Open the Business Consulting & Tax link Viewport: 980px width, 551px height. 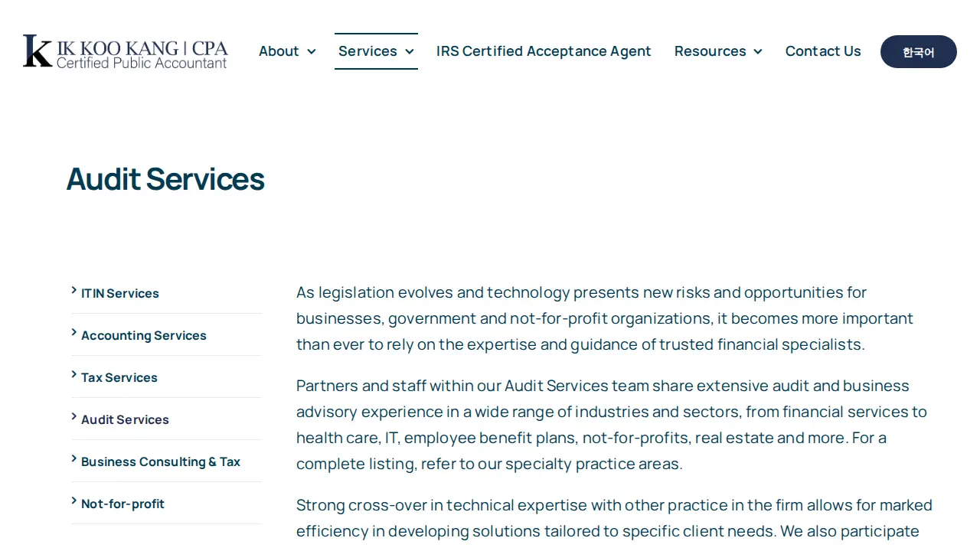pyautogui.click(x=161, y=461)
